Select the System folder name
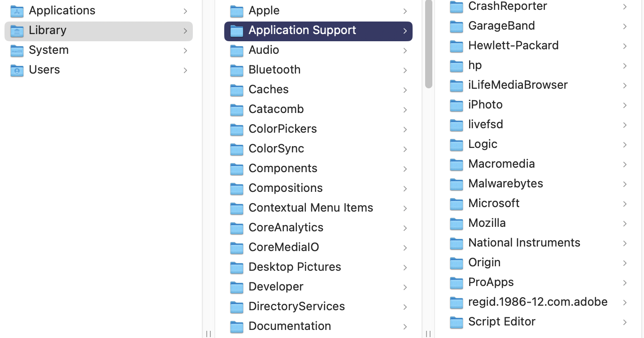This screenshot has width=644, height=338. point(49,50)
